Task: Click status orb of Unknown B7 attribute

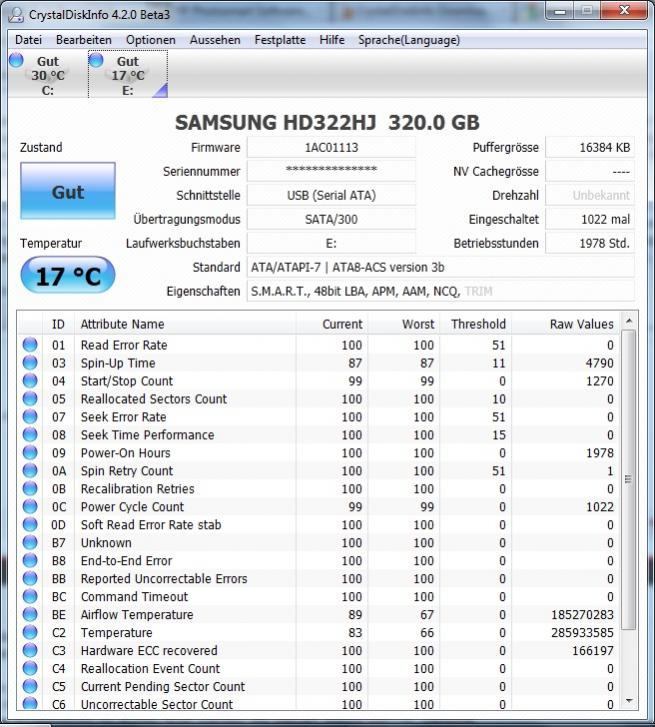Action: coord(30,542)
